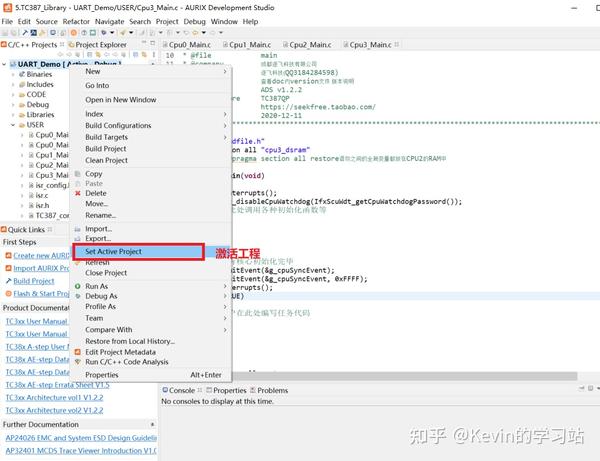Open Create new AURIX project link
This screenshot has height=461, width=600.
point(41,256)
